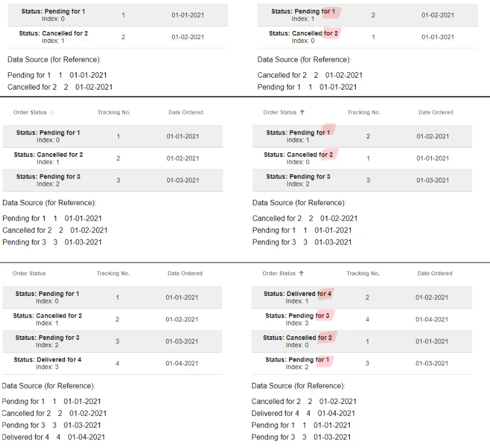Click the Order Status header text in the sorted three-row table
Image resolution: width=490 pixels, height=448 pixels.
280,112
